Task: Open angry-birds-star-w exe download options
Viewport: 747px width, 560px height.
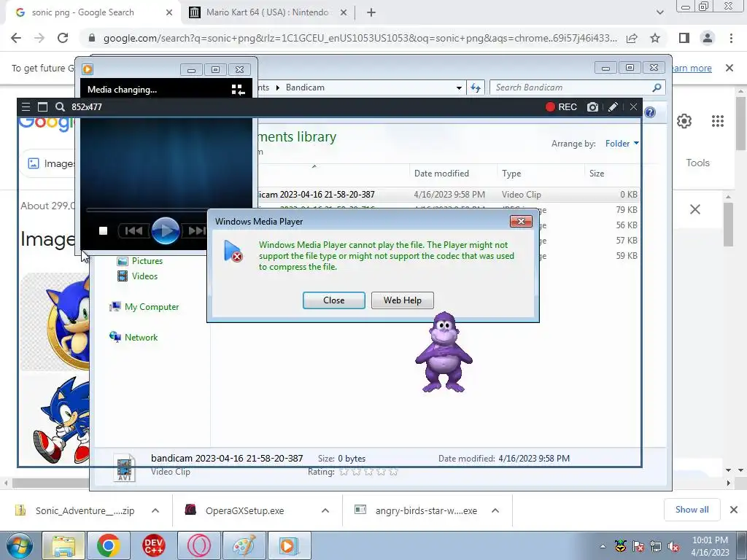Action: 495,511
